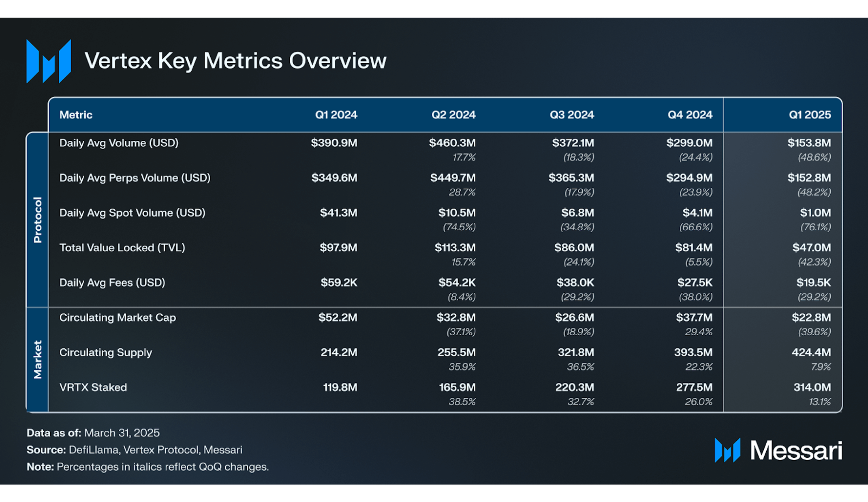The width and height of the screenshot is (868, 502).
Task: Select the $59.2K fees cell
Action: [x=339, y=282]
